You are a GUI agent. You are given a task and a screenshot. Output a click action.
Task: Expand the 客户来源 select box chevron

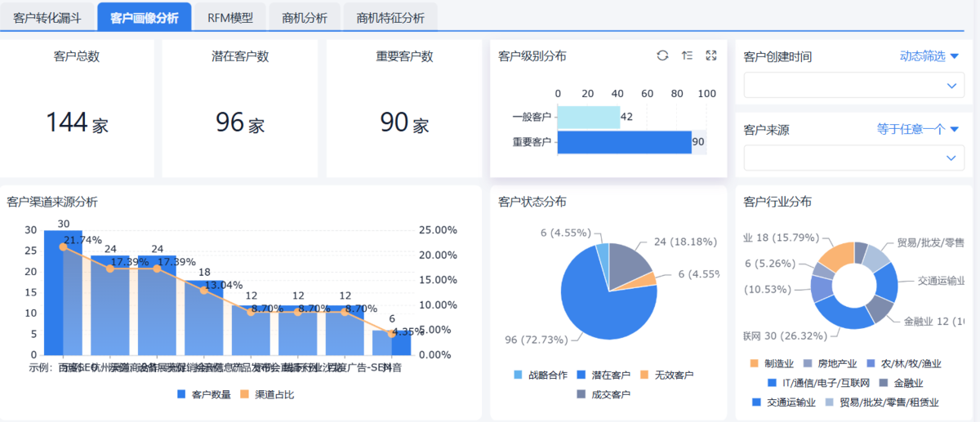point(951,158)
